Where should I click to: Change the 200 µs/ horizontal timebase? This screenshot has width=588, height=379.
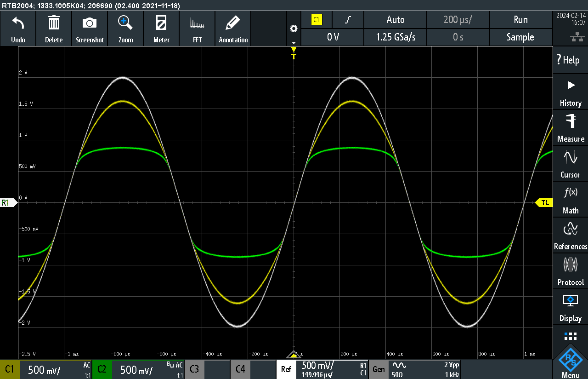[458, 20]
